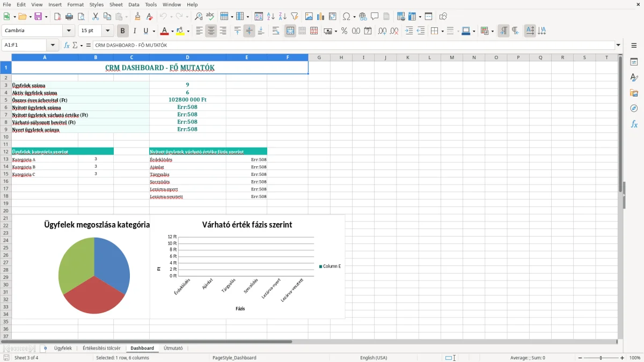This screenshot has height=362, width=644.
Task: Open Name Box dropdown arrow
Action: (x=53, y=45)
